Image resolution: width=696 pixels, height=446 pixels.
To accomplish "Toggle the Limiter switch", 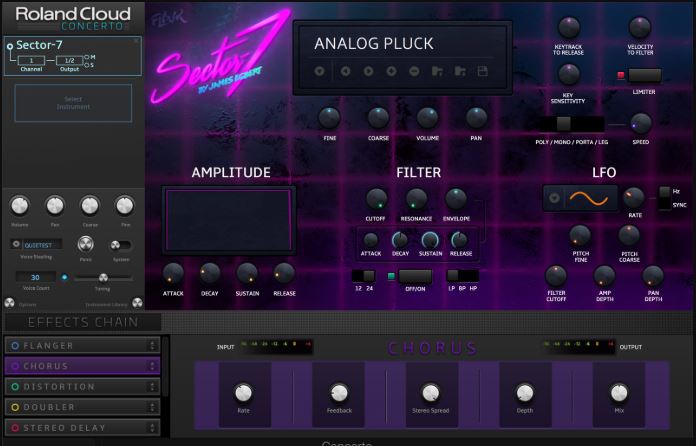I will [645, 75].
